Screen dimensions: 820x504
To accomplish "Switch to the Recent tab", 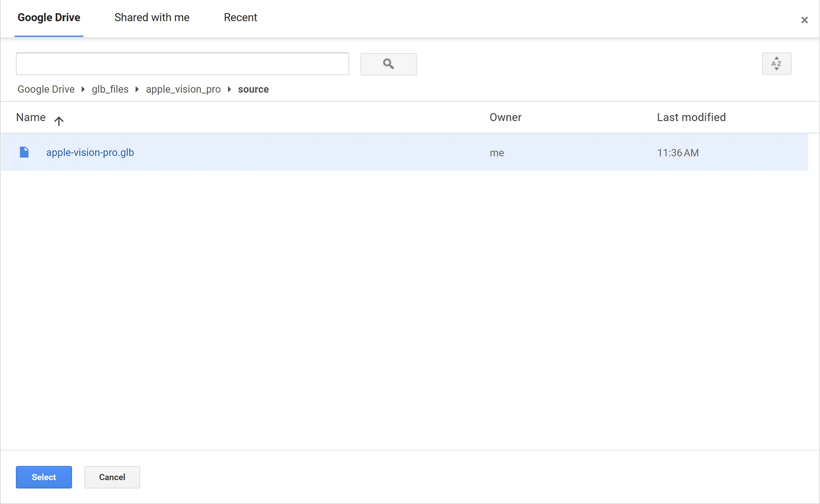I will tap(240, 17).
